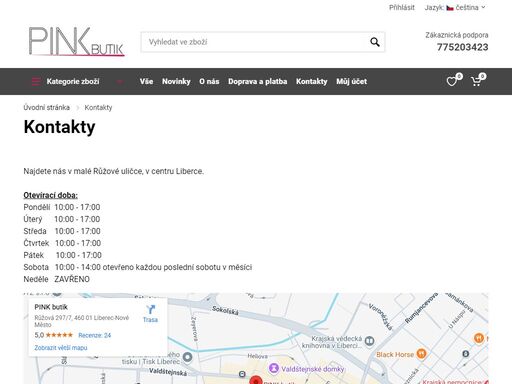512x384 pixels.
Task: Click the Kontakty breadcrumb link
Action: 98,107
